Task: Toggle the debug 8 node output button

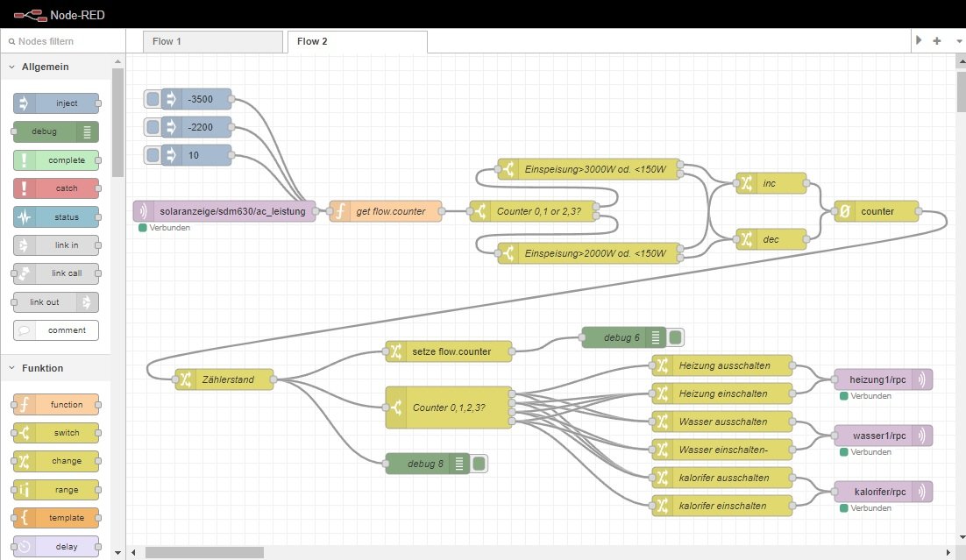Action: [x=479, y=464]
